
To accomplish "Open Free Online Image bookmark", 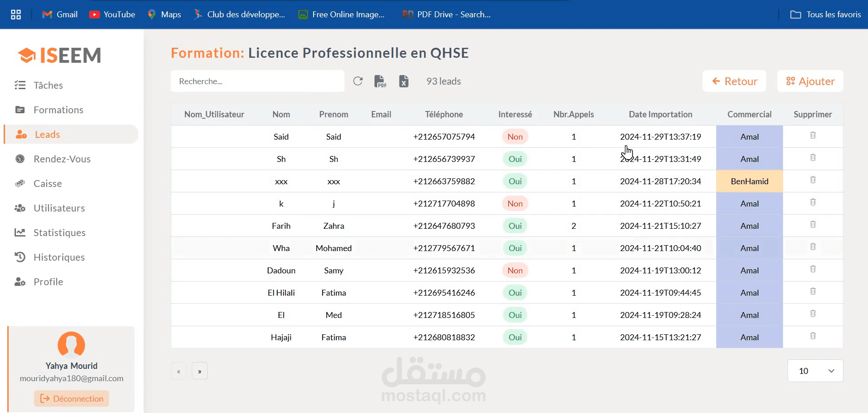I will (x=341, y=15).
